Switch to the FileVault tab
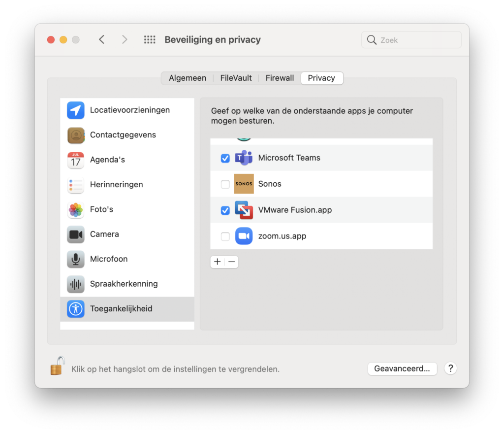 (236, 78)
